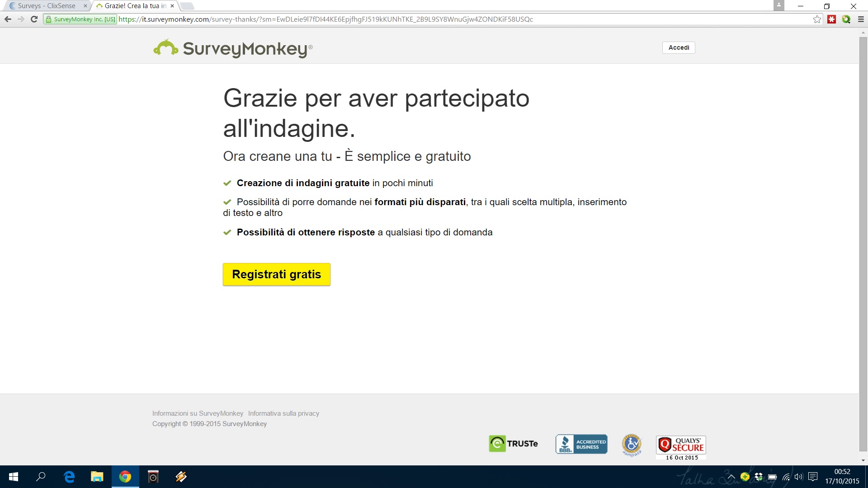Screen dimensions: 868x488
Task: Close the Grazie! Crea la tua tab
Action: click(172, 6)
